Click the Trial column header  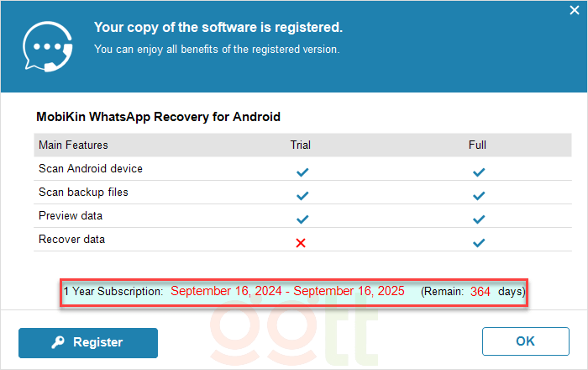coord(301,145)
